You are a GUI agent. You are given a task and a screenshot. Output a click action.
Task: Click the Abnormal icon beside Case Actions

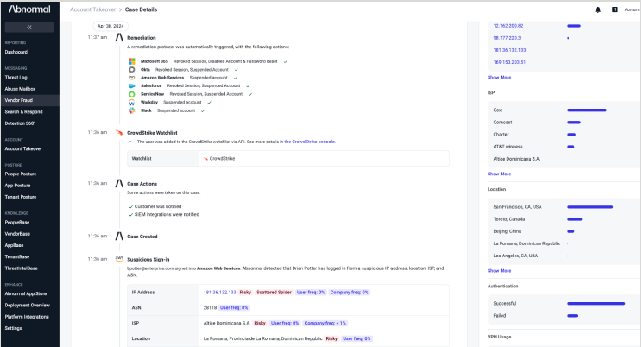(x=119, y=184)
